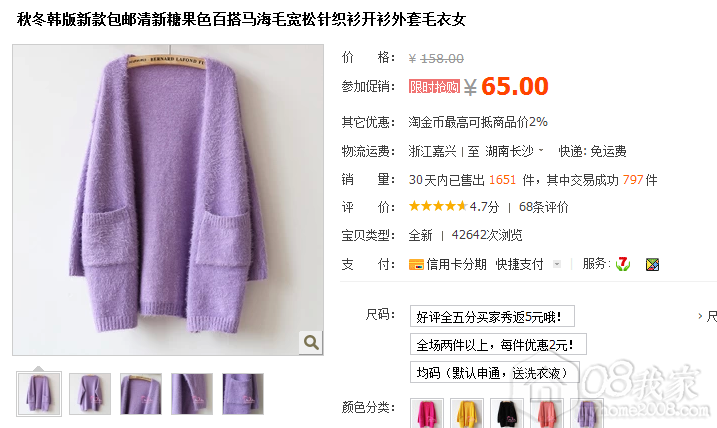Click the colorful square service badge icon

point(652,264)
